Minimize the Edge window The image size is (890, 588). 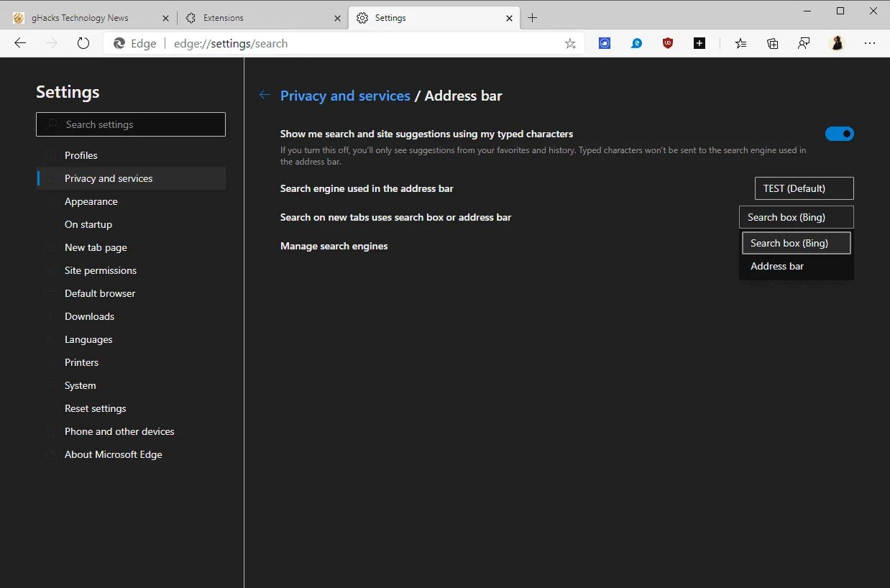[x=807, y=11]
